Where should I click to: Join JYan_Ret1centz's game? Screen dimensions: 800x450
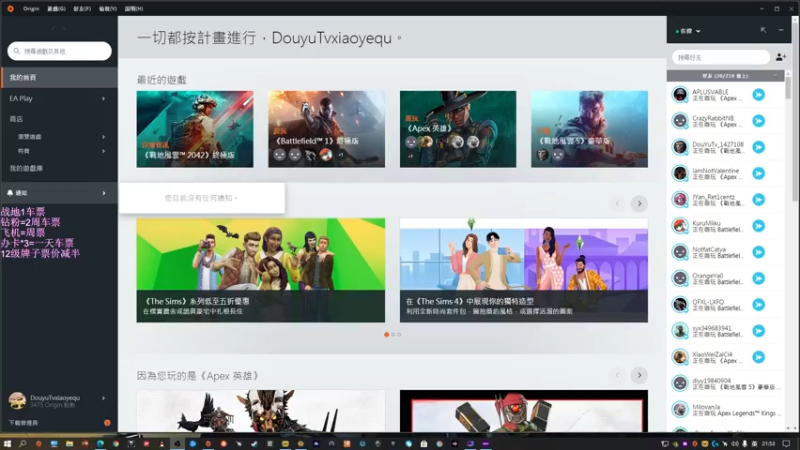759,199
